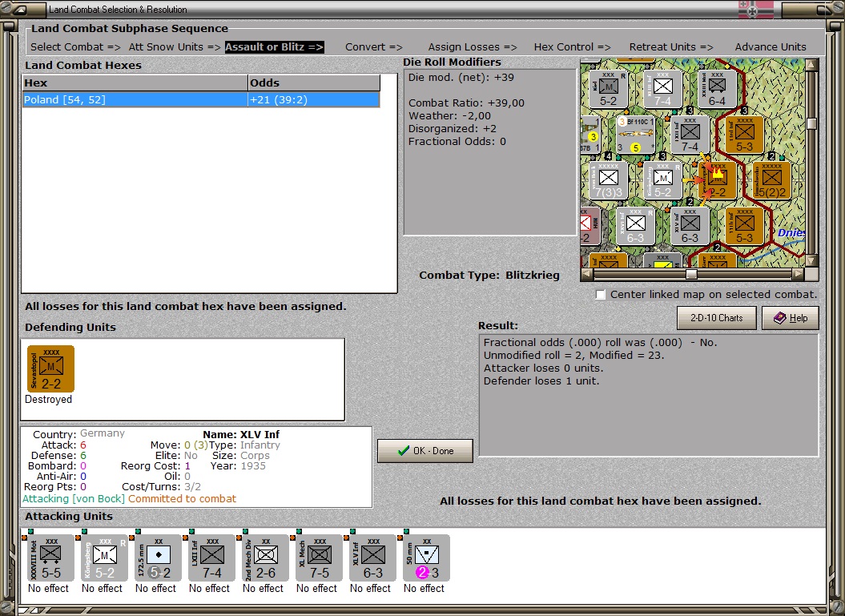This screenshot has height=616, width=845.
Task: Click destroyed Sevastopol 2-2 defending unit counter
Action: 50,368
